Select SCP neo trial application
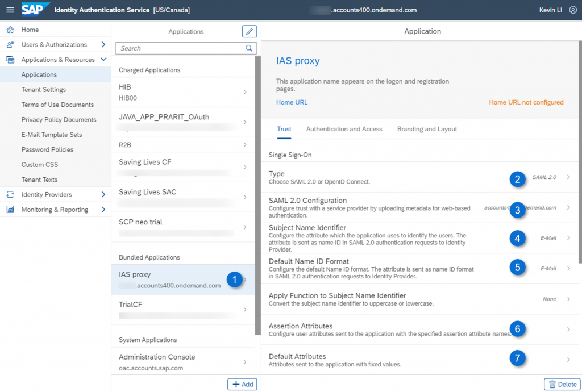This screenshot has width=582, height=392. (183, 227)
